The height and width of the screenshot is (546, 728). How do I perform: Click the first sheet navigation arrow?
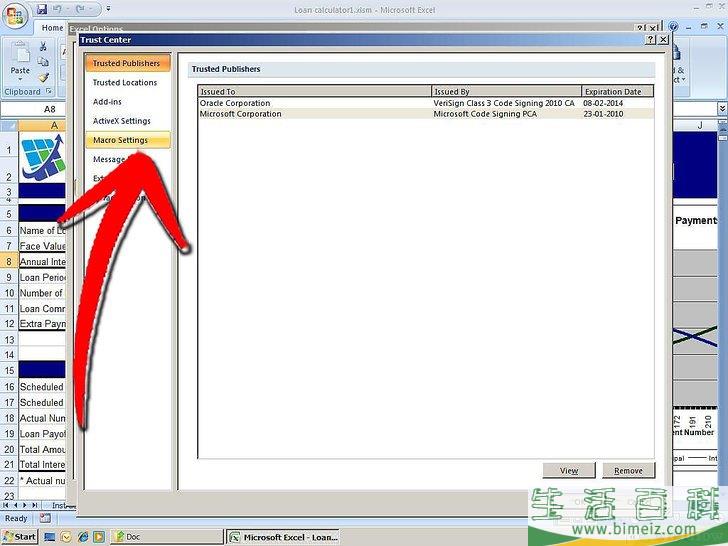tap(6, 505)
